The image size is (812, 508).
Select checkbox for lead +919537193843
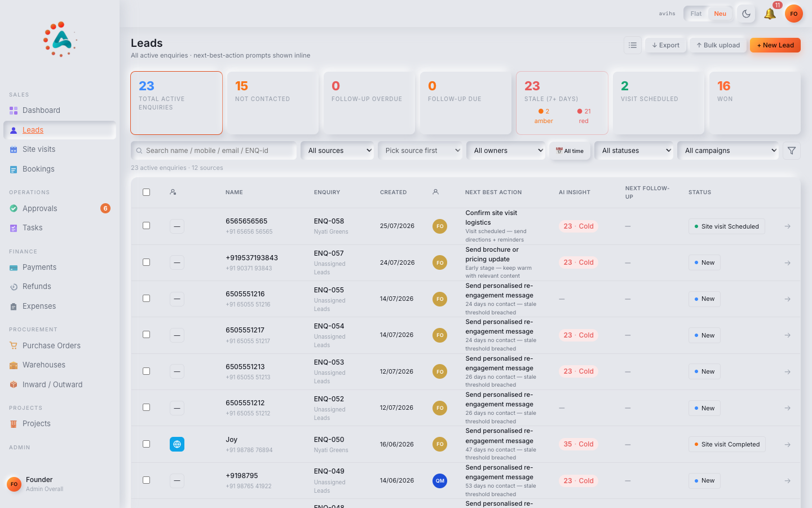coord(146,262)
